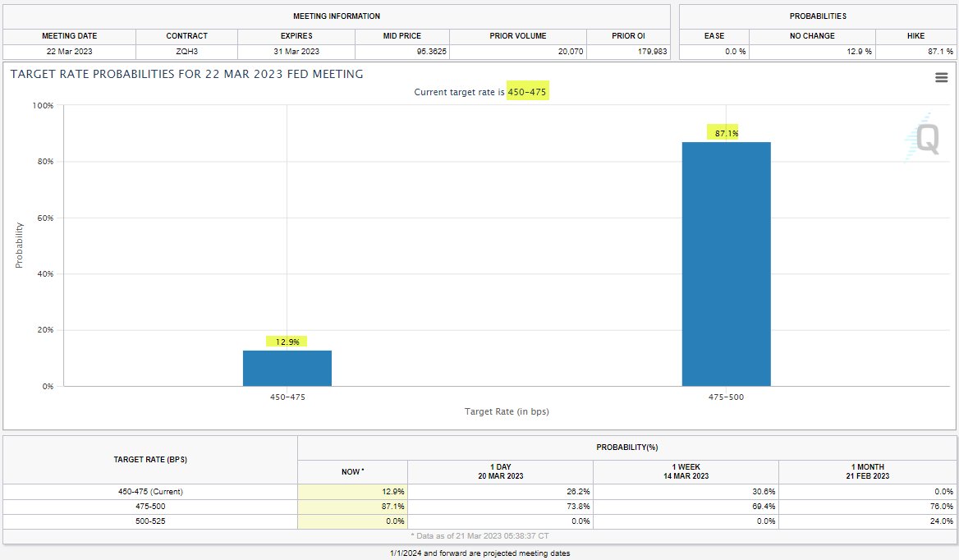Click the PROBABILITY(%) table header

[627, 448]
